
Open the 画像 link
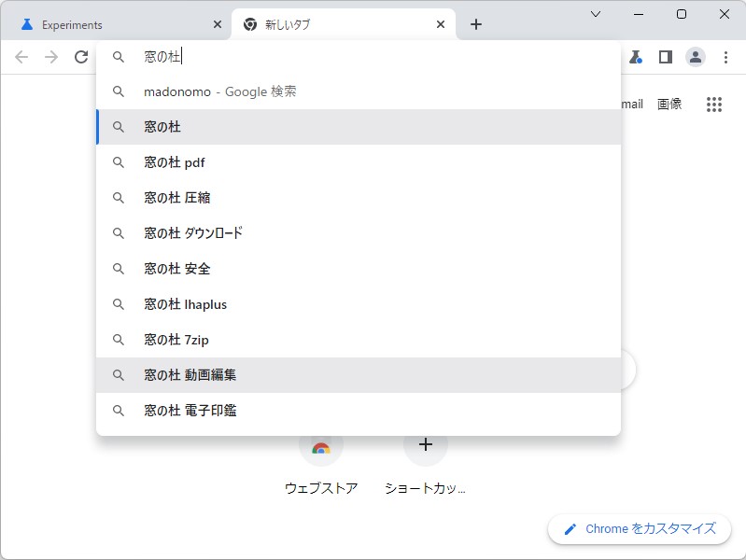click(669, 105)
